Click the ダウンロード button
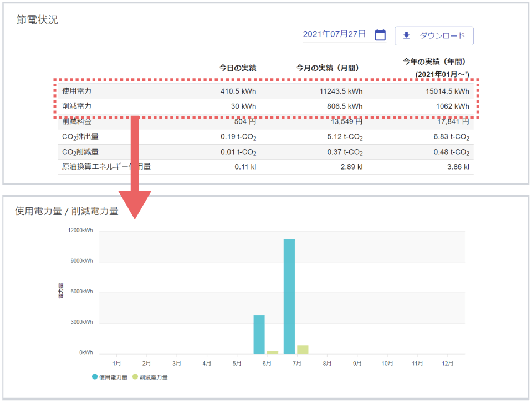Viewport: 532px width, 404px height. point(434,35)
